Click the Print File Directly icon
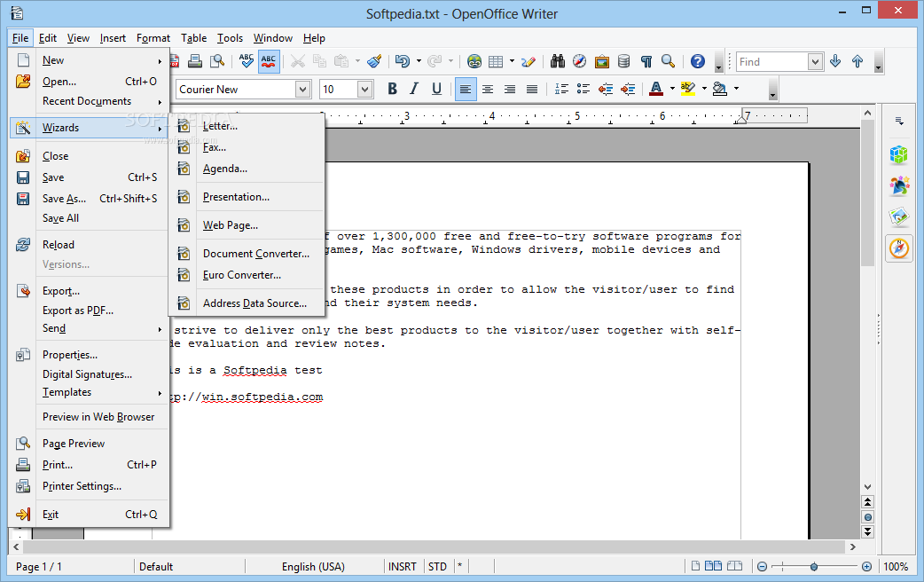 195,60
